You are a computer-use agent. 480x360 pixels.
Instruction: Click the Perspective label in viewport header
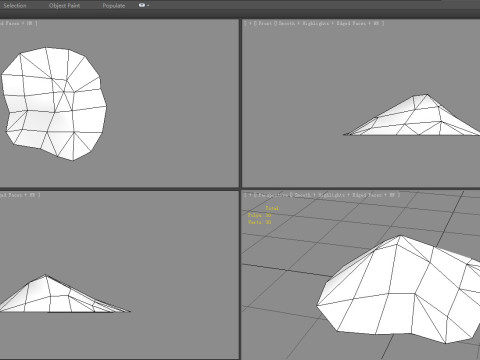coord(273,195)
